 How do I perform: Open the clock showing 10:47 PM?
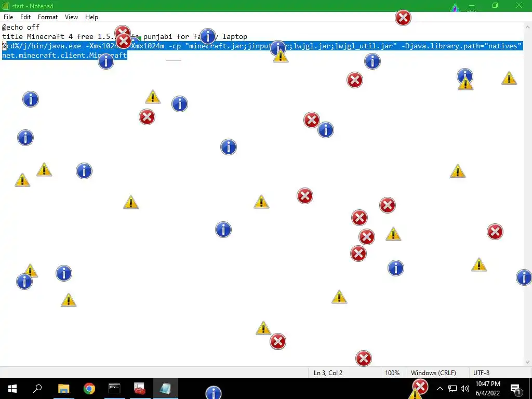pyautogui.click(x=487, y=389)
